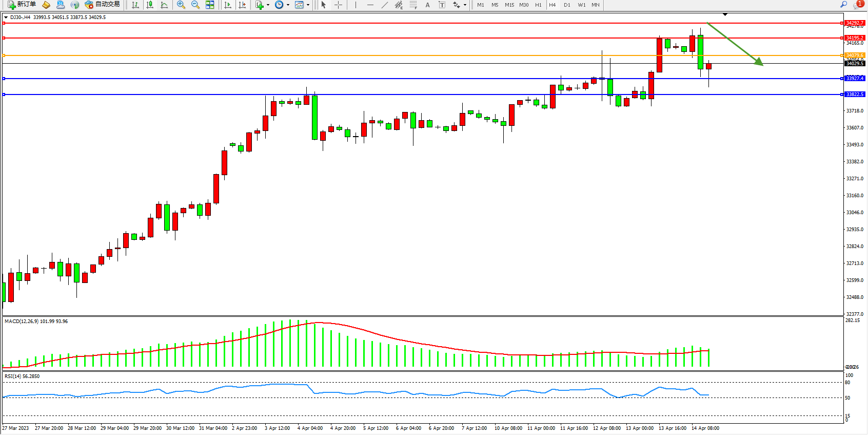Expand the chart templates dropdown arrow
868x435 pixels.
[x=308, y=5]
